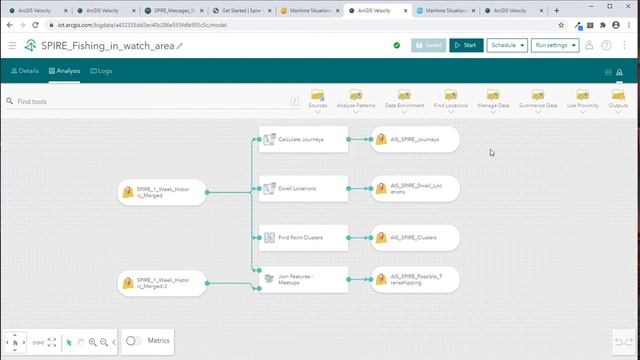Image resolution: width=640 pixels, height=360 pixels.
Task: Switch to the list view icon
Action: 608,72
